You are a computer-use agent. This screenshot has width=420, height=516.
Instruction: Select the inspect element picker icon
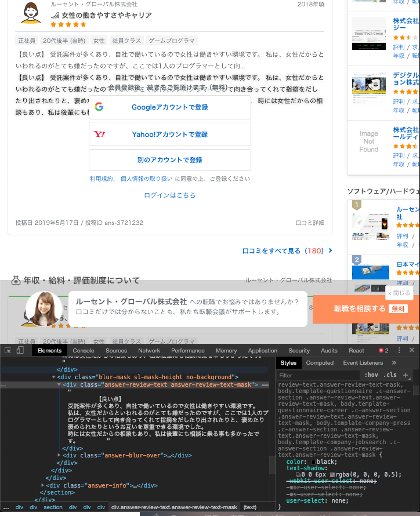pos(8,350)
